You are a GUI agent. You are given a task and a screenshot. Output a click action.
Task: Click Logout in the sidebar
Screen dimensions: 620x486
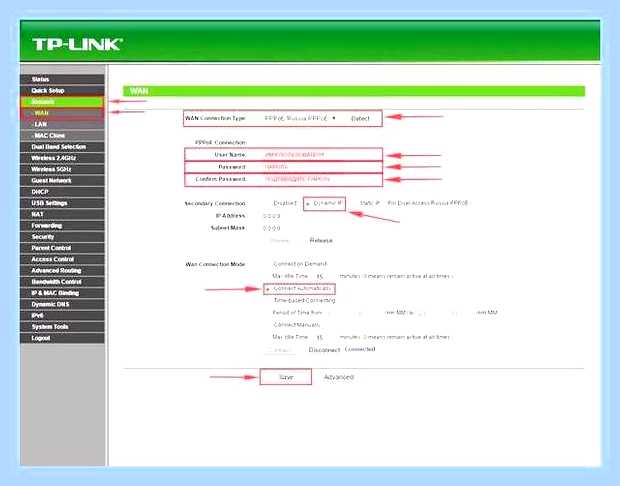(x=62, y=338)
